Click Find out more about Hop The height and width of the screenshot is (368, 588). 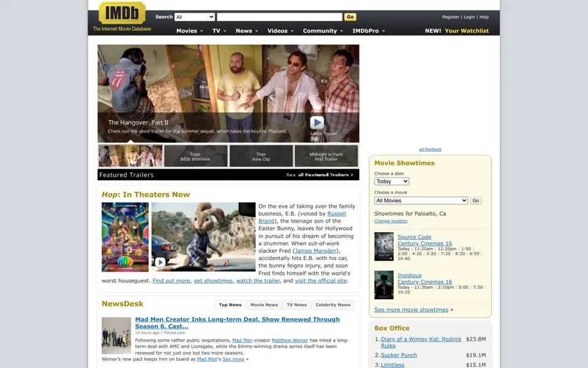click(171, 280)
